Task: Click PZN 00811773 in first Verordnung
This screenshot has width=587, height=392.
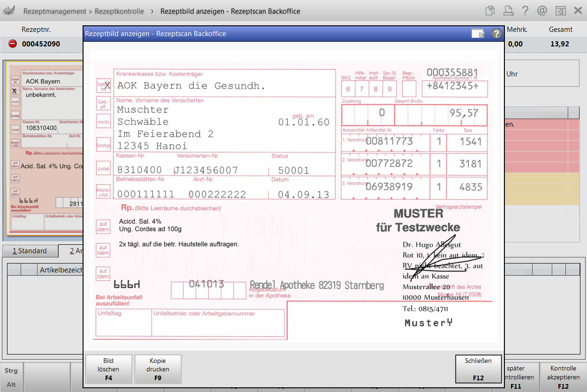Action: 389,141
